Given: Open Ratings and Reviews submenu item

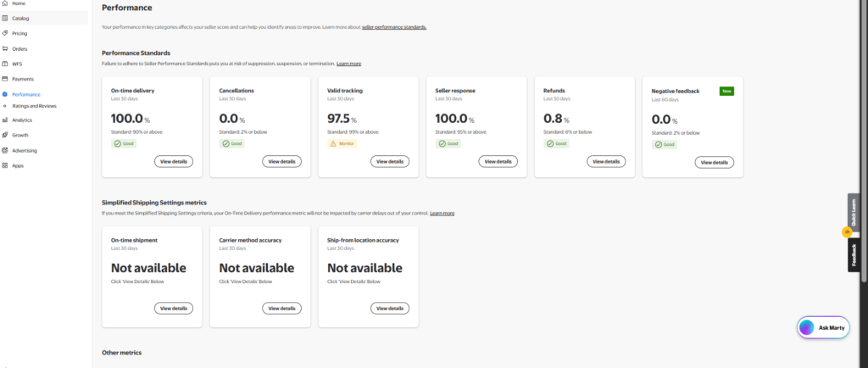Looking at the screenshot, I should coord(34,106).
